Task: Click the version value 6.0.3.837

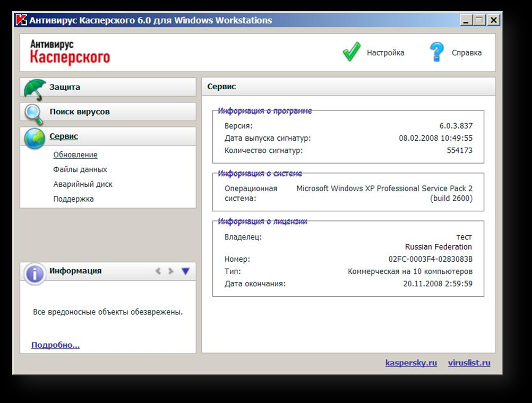Action: tap(456, 126)
